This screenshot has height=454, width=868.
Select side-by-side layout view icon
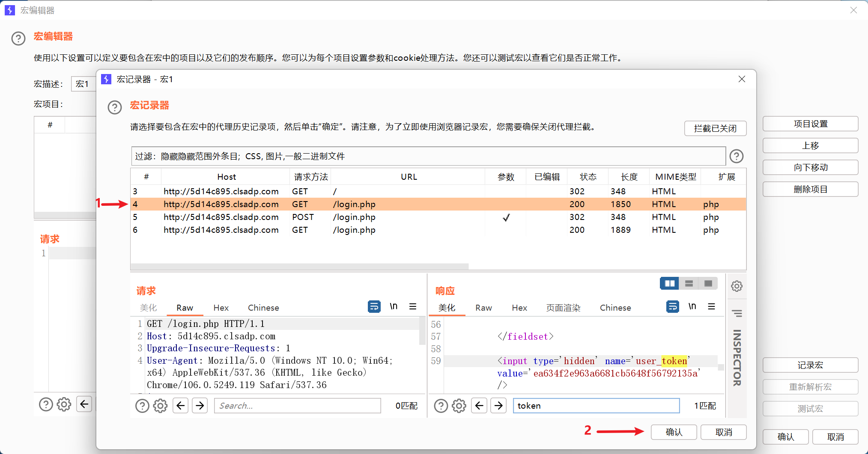670,283
